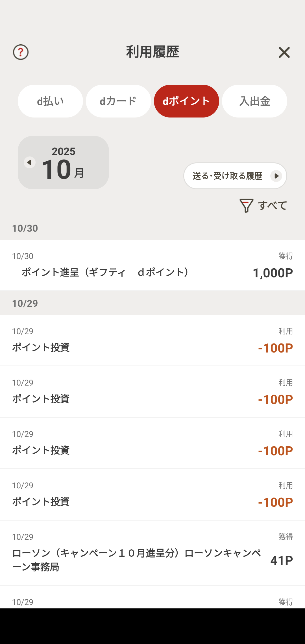The width and height of the screenshot is (305, 644).
Task: Open the second ポイント投資 -100P entry
Action: (x=152, y=392)
